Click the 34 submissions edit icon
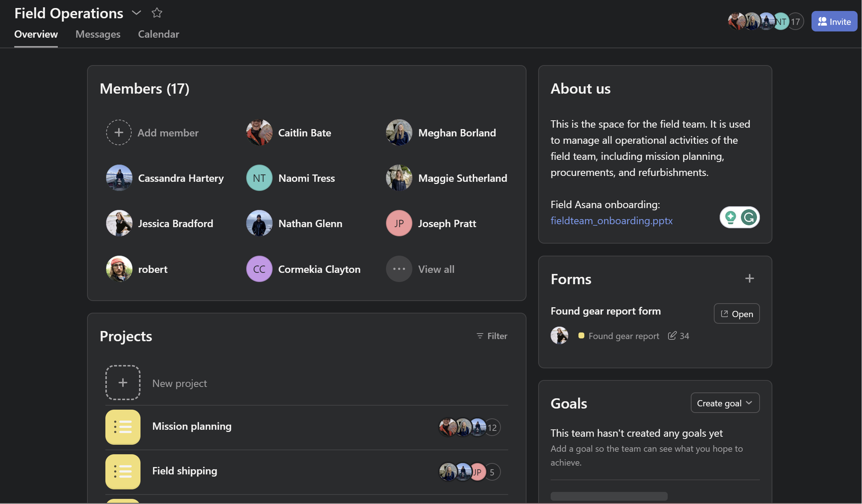This screenshot has width=862, height=504. (x=672, y=335)
